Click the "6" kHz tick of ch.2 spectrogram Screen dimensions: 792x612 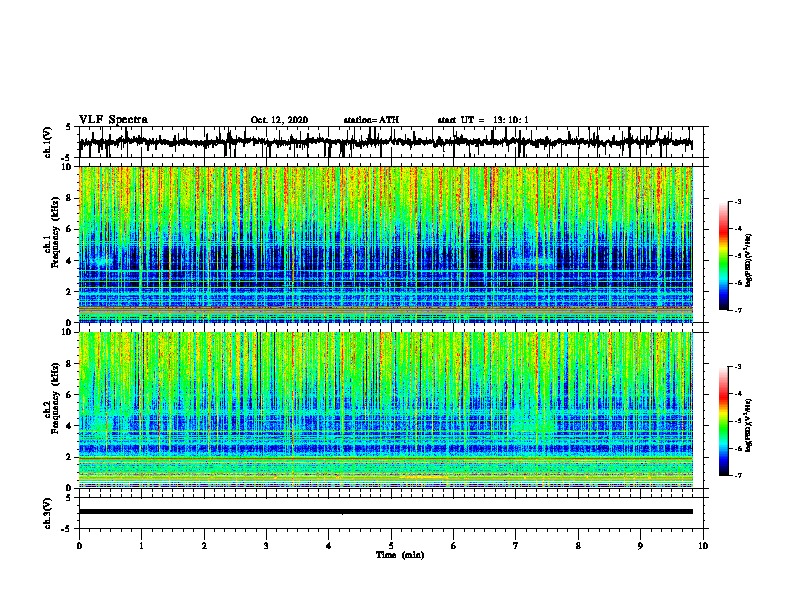[x=69, y=394]
